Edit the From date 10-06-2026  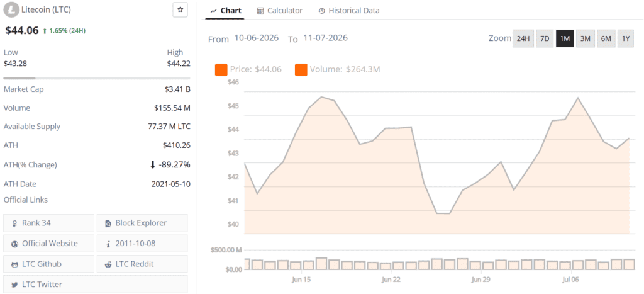point(257,38)
